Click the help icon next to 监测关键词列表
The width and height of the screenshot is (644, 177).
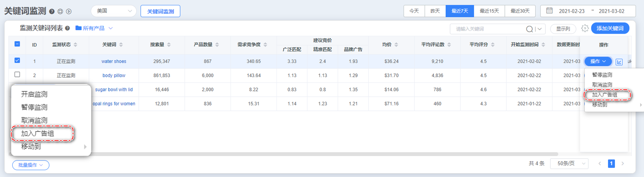tap(67, 28)
